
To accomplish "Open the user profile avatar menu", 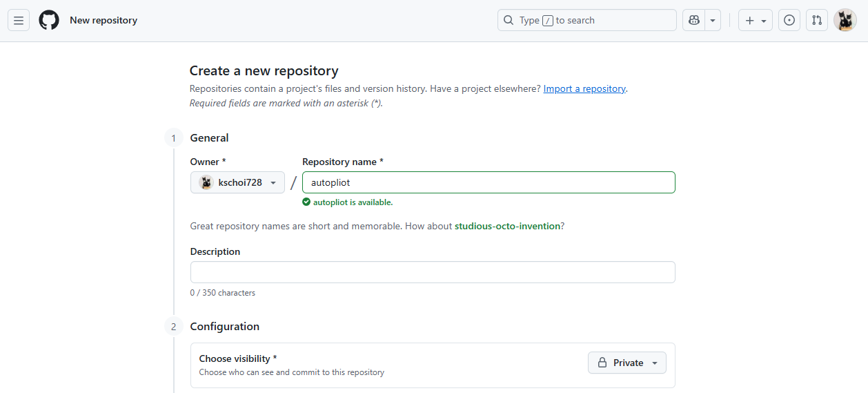I will point(845,21).
